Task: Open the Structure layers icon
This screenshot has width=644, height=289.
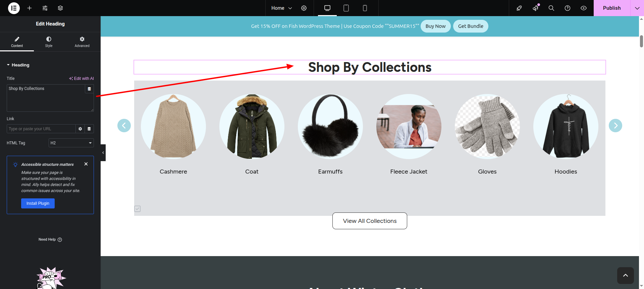Action: (60, 8)
